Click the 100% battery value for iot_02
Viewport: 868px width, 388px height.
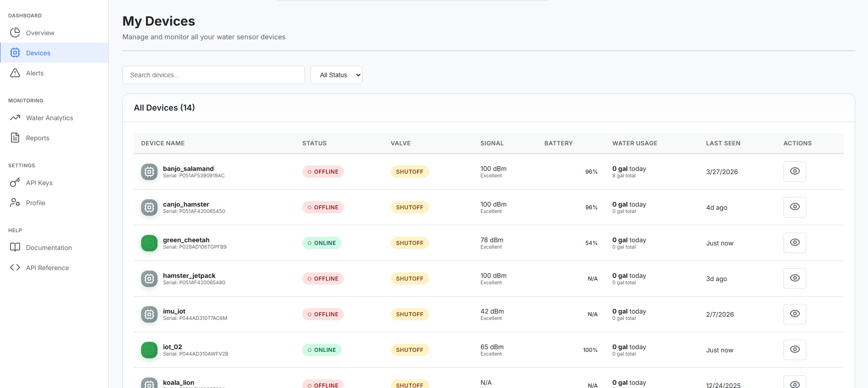tap(590, 350)
